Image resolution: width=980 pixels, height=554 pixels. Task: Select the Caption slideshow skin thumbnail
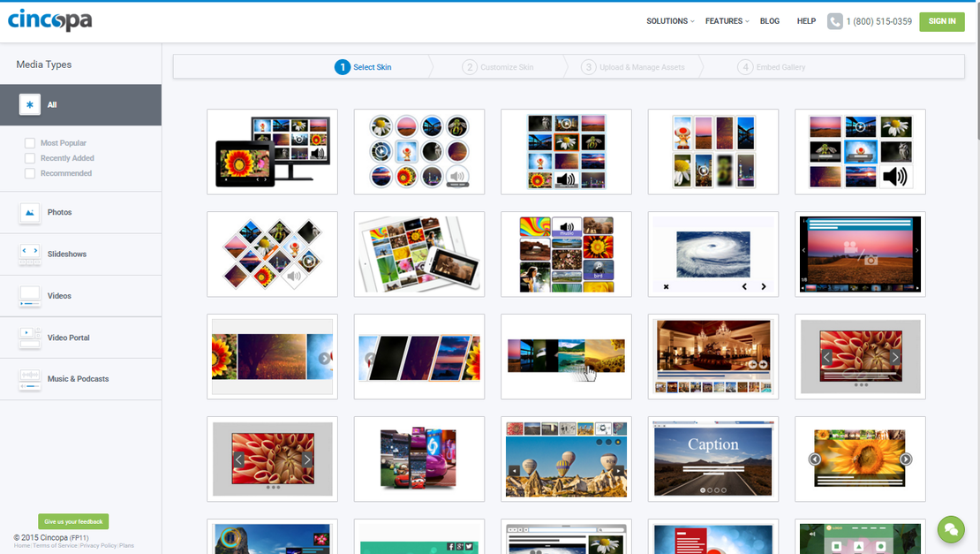[712, 459]
